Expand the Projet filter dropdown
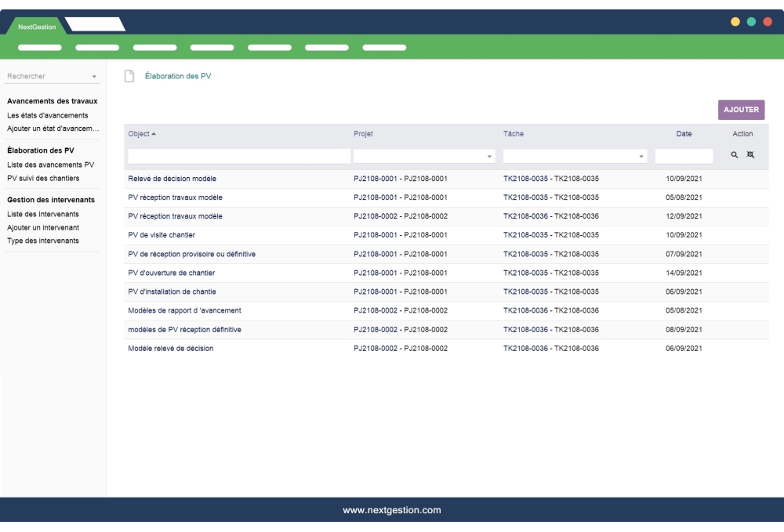 [x=491, y=157]
